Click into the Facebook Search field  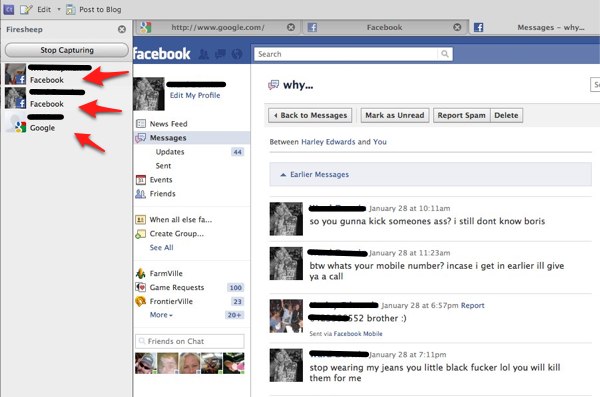coord(346,54)
